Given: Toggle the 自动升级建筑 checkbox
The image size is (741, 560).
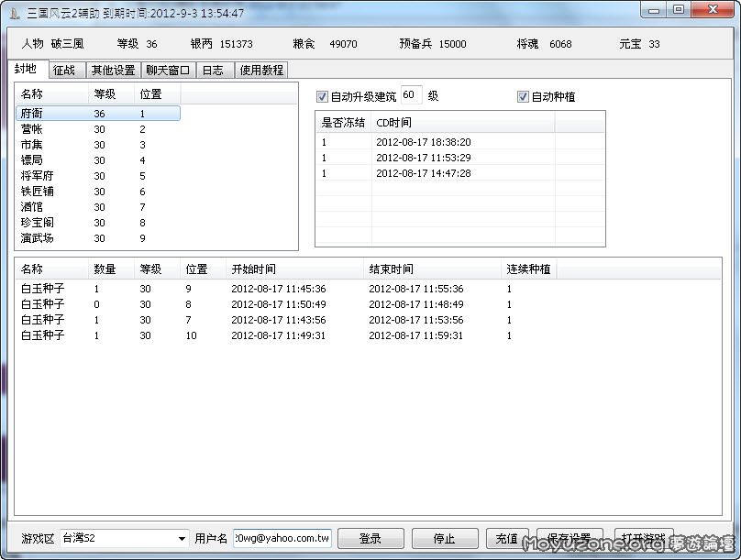Looking at the screenshot, I should click(322, 96).
